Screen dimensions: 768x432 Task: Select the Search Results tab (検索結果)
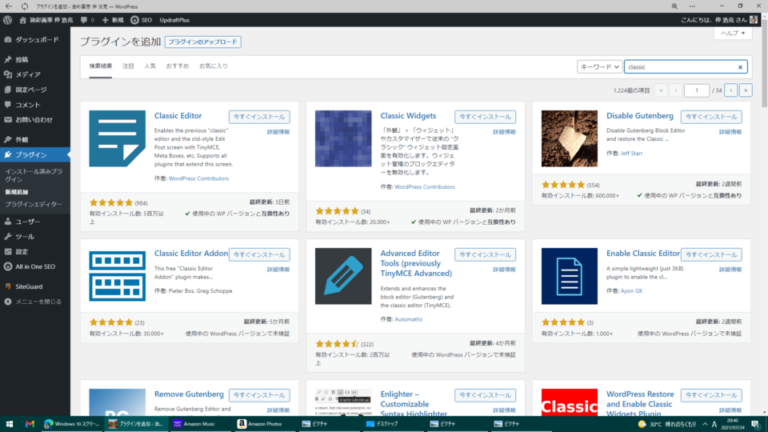pyautogui.click(x=100, y=66)
